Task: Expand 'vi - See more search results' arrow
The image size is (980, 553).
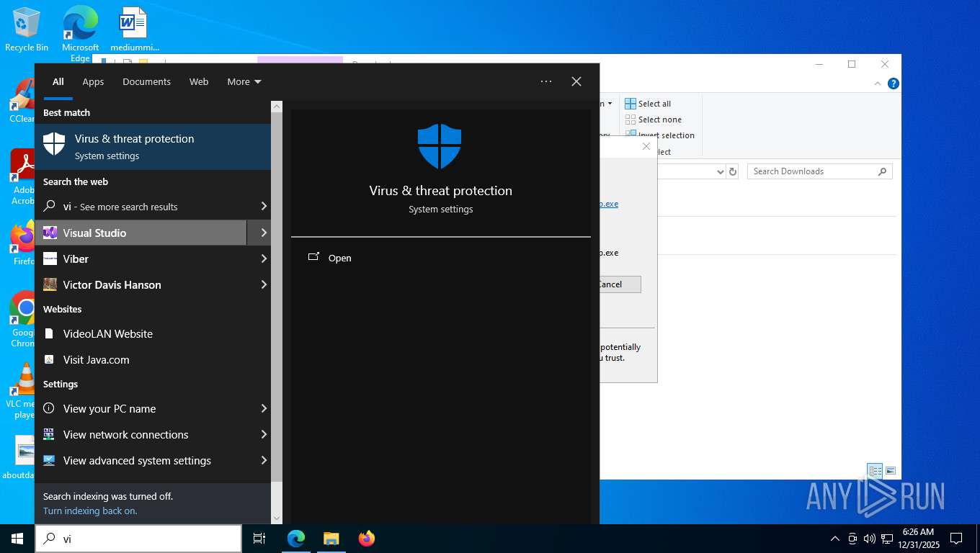Action: [x=264, y=207]
